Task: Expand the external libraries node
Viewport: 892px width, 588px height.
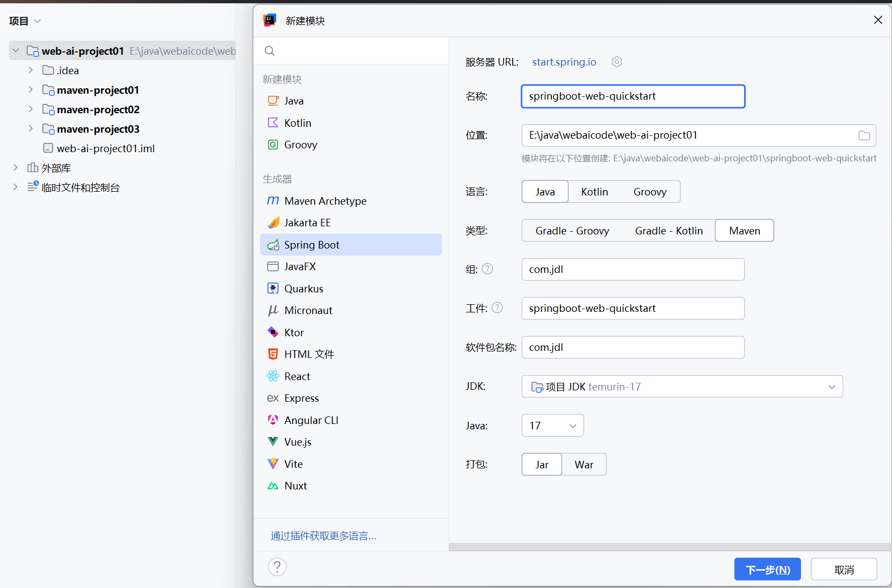Action: (16, 167)
